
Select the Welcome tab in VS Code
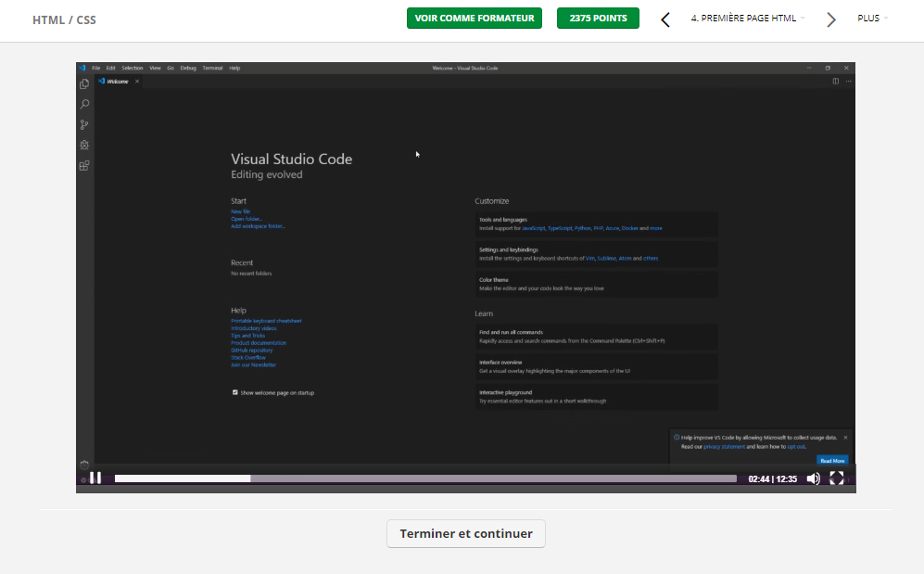click(118, 82)
